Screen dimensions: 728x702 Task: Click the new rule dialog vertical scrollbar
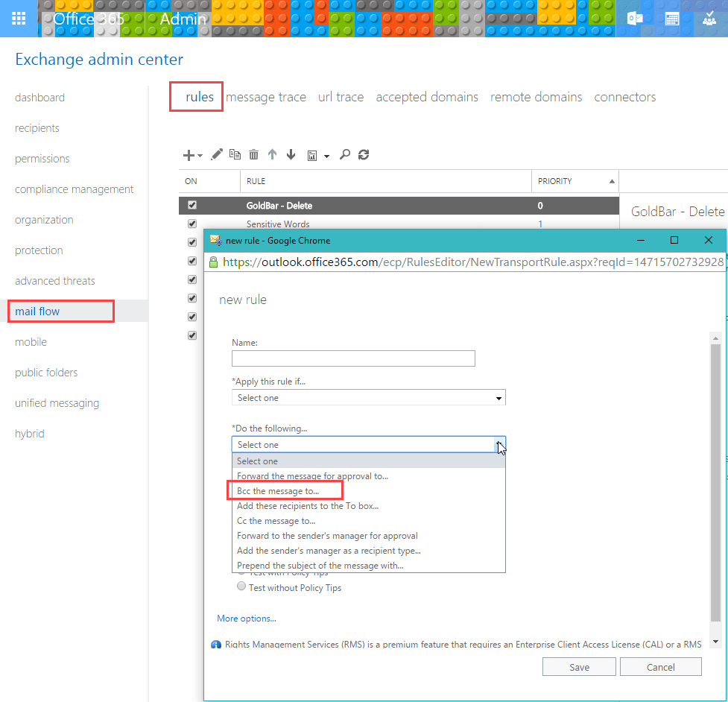715,483
